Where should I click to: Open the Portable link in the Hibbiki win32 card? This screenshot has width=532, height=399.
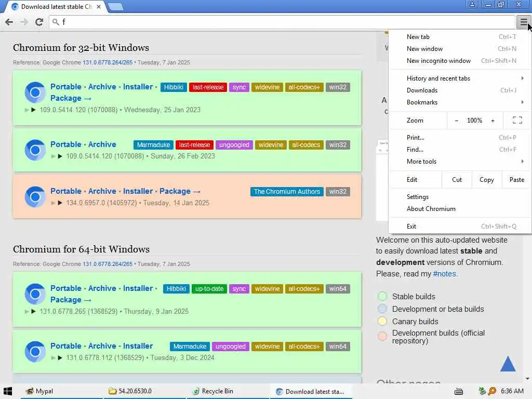pyautogui.click(x=66, y=87)
